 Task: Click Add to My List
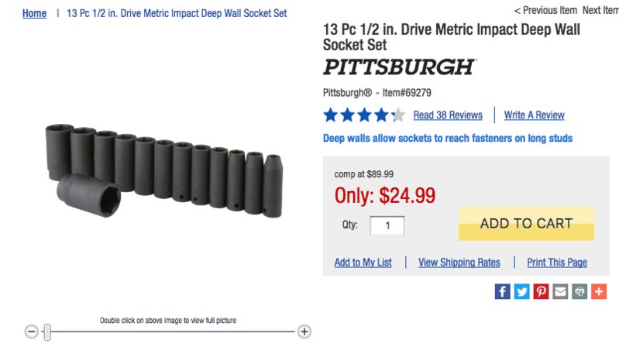(x=363, y=263)
